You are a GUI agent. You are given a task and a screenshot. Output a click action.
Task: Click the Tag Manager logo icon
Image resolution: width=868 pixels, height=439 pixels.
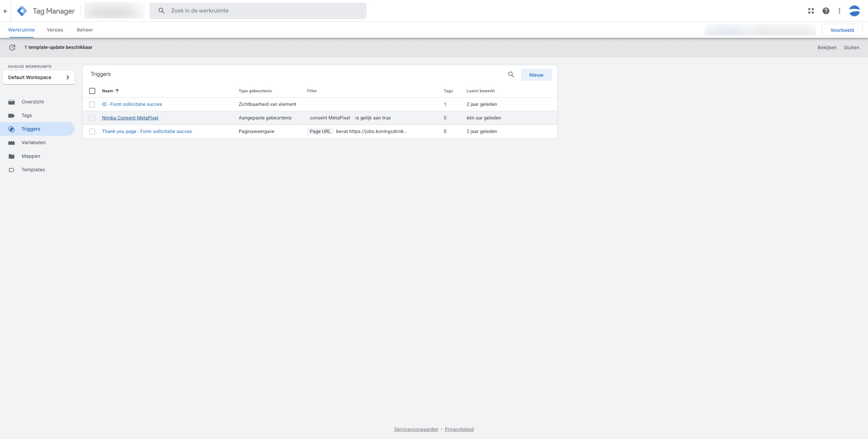[x=22, y=11]
